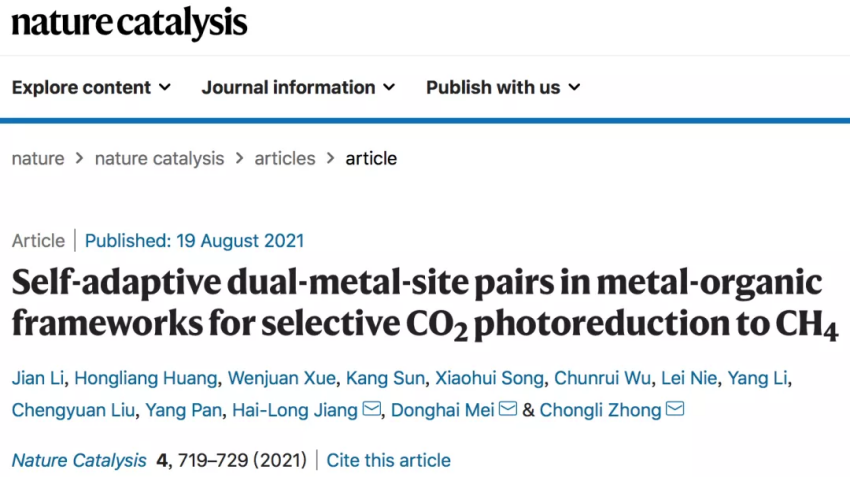Screen dimensions: 851x478
Task: Go to nature breadcrumb link
Action: pos(38,158)
